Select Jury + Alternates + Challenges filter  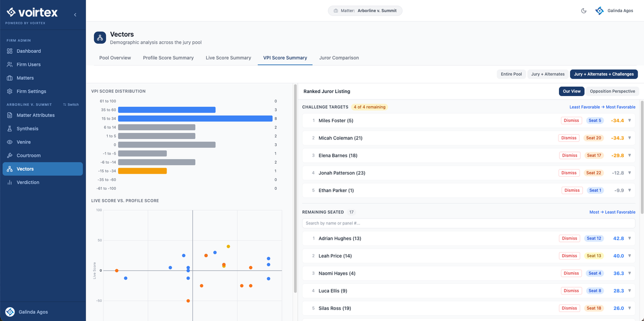(x=604, y=74)
